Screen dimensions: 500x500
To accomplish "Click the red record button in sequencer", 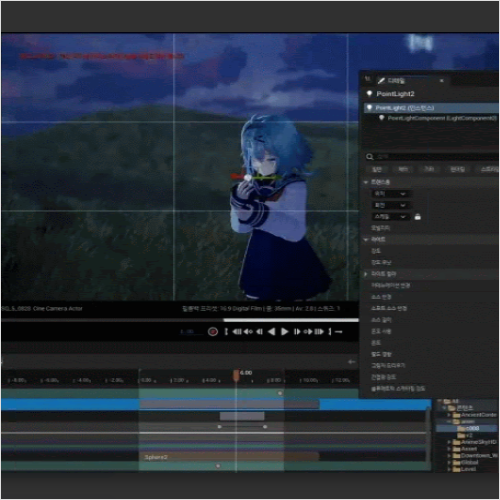I will [213, 332].
